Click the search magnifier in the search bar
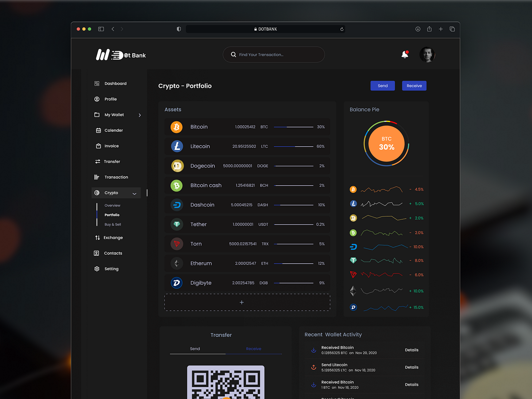 tap(233, 55)
